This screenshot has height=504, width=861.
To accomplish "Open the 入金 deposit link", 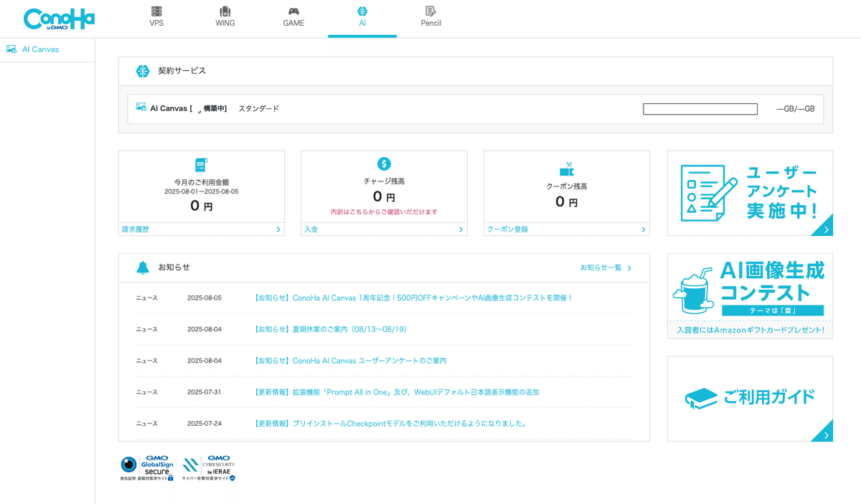I will pos(311,229).
